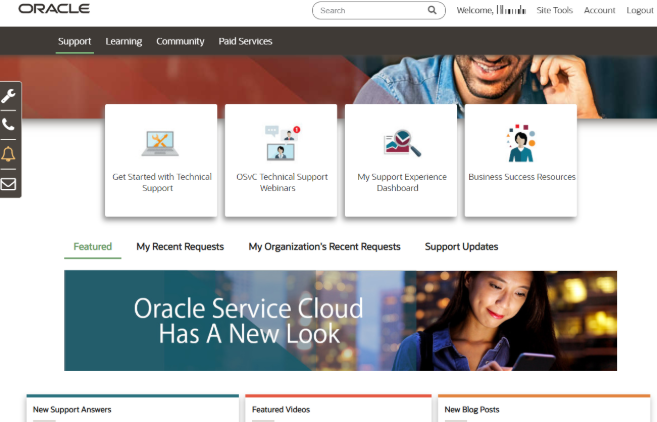
Task: Click the business success person icon
Action: click(x=521, y=143)
